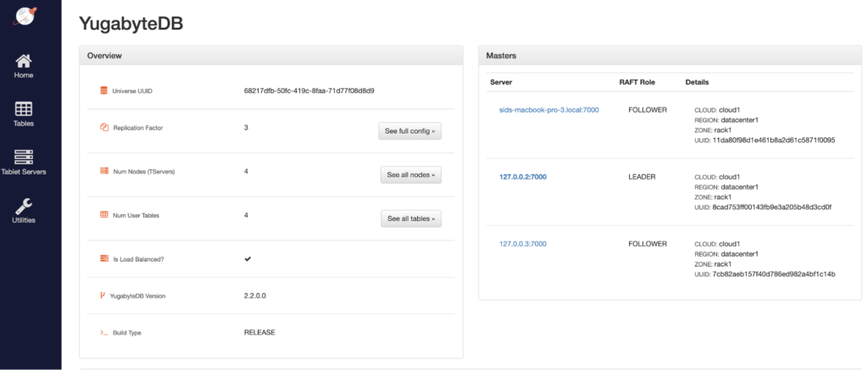Click the Num Nodes (TServers) icon
868x370 pixels.
[103, 171]
